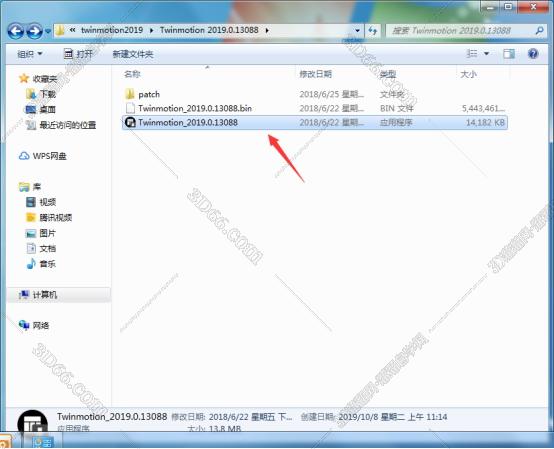The height and width of the screenshot is (449, 554).
Task: Sort files by the 修改日期 column header
Action: click(316, 74)
